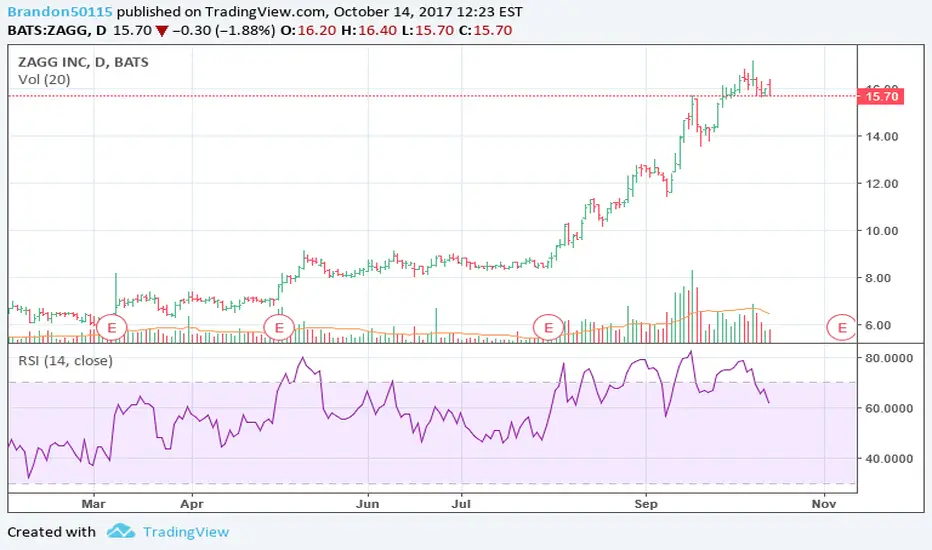This screenshot has width=932, height=550.
Task: Click the 60.0000 RSI axis label
Action: (889, 408)
